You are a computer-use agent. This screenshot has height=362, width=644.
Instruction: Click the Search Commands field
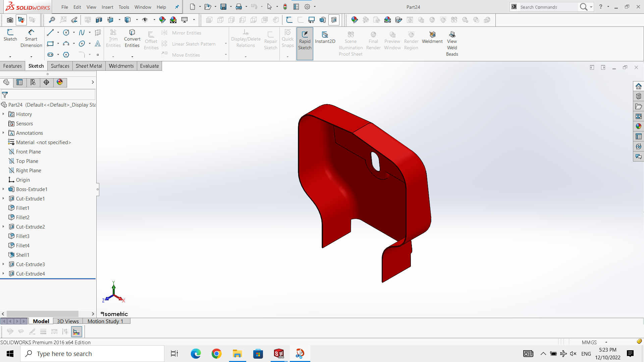pos(549,7)
